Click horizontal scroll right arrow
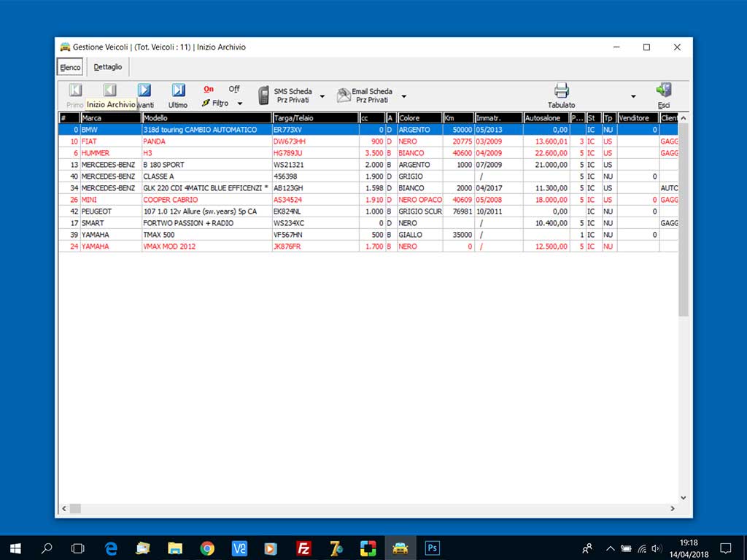The height and width of the screenshot is (560, 747). (673, 508)
